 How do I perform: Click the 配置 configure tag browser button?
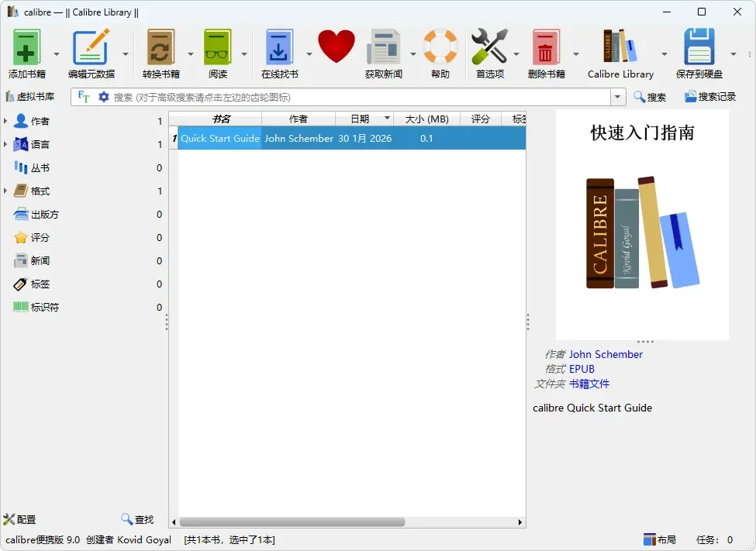tap(19, 519)
